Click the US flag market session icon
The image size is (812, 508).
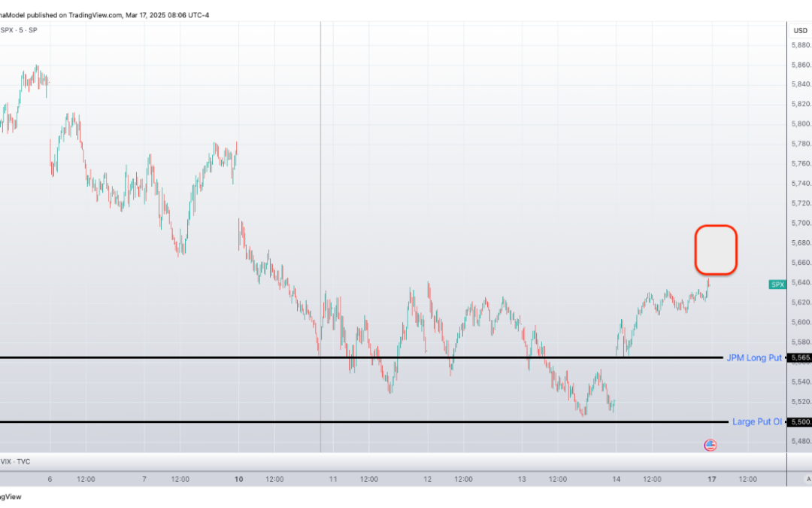710,445
